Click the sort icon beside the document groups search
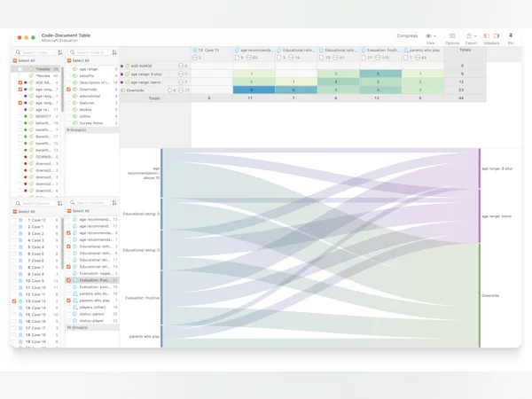 pyautogui.click(x=114, y=202)
